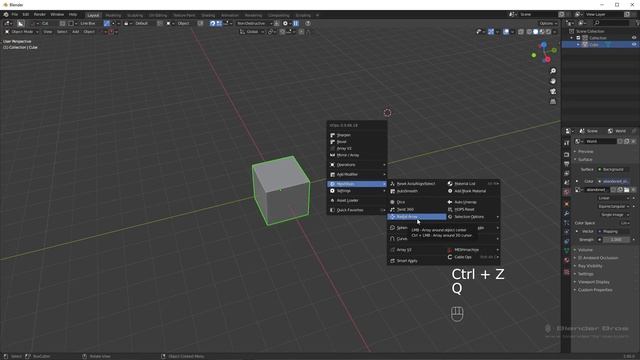Image resolution: width=640 pixels, height=360 pixels.
Task: Click Sharpen in the HOps menu
Action: 357,135
